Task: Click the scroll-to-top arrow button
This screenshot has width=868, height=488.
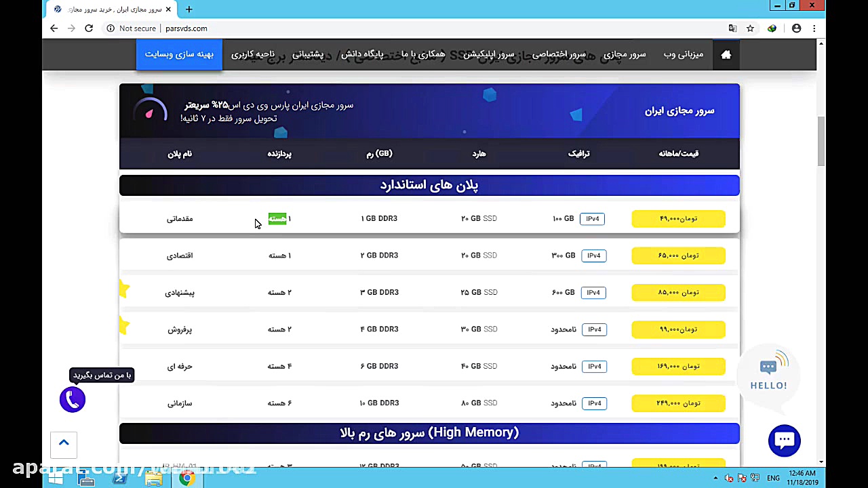Action: click(x=64, y=443)
